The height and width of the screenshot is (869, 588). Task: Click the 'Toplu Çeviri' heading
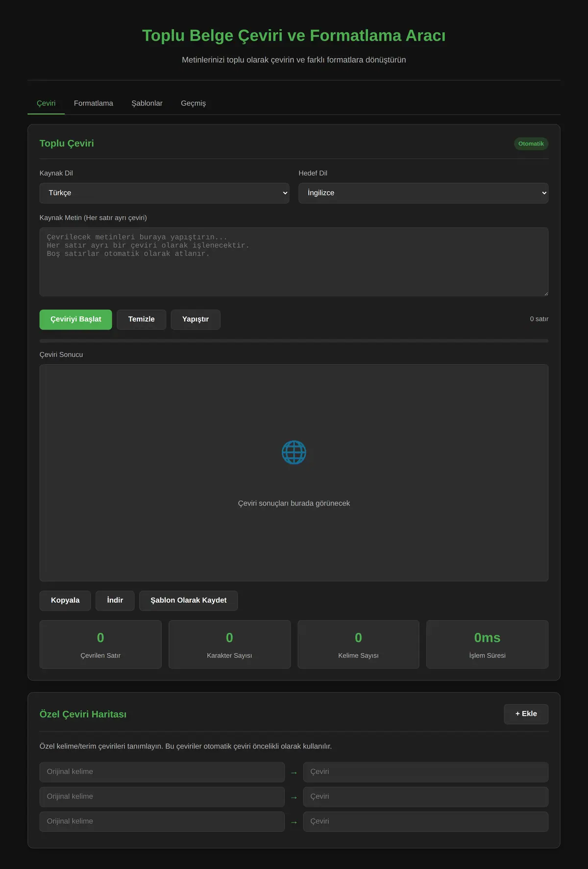click(x=67, y=144)
